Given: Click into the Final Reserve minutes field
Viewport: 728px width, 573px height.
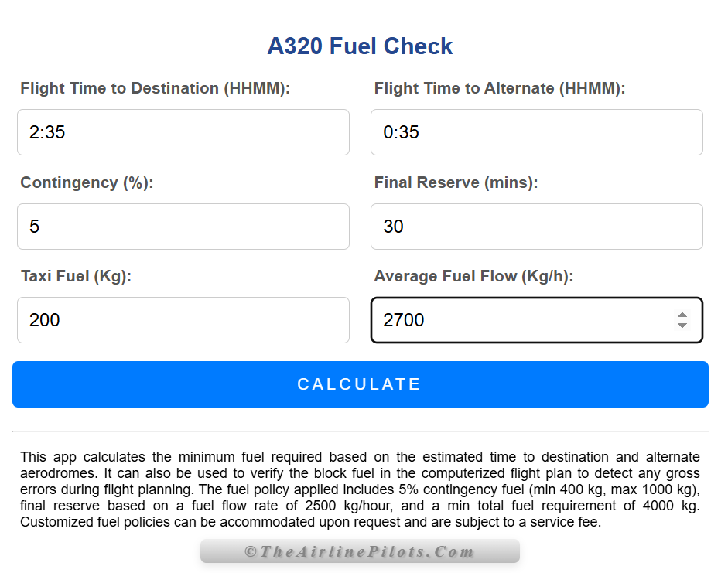Looking at the screenshot, I should (536, 227).
